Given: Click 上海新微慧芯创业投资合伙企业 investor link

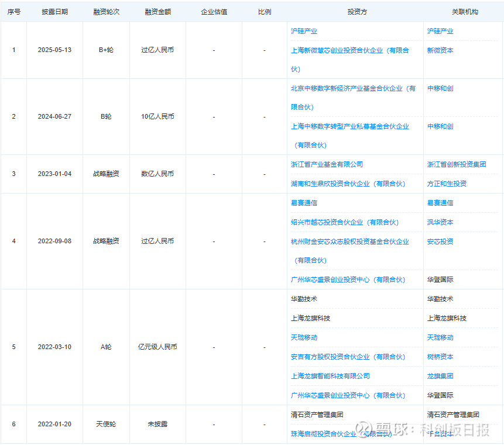Looking at the screenshot, I should coord(349,60).
